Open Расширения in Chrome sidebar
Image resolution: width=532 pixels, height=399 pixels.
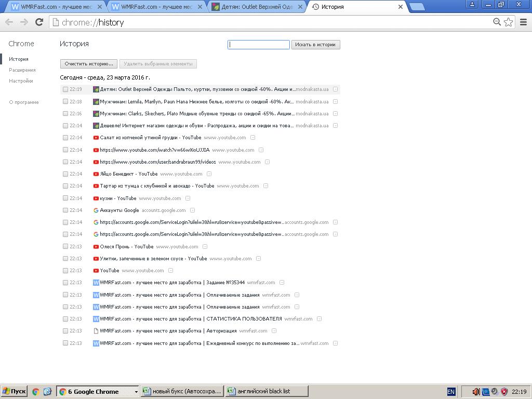pyautogui.click(x=22, y=70)
